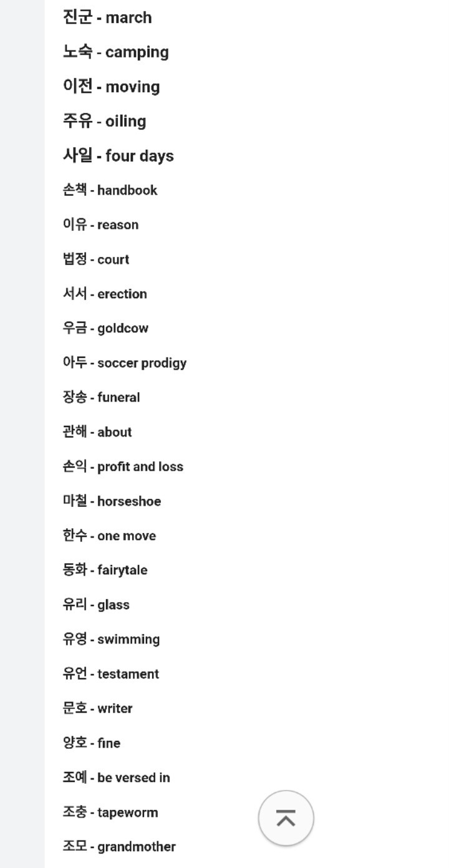Select the 유리 - glass entry
Image resolution: width=449 pixels, height=868 pixels.
(x=96, y=605)
